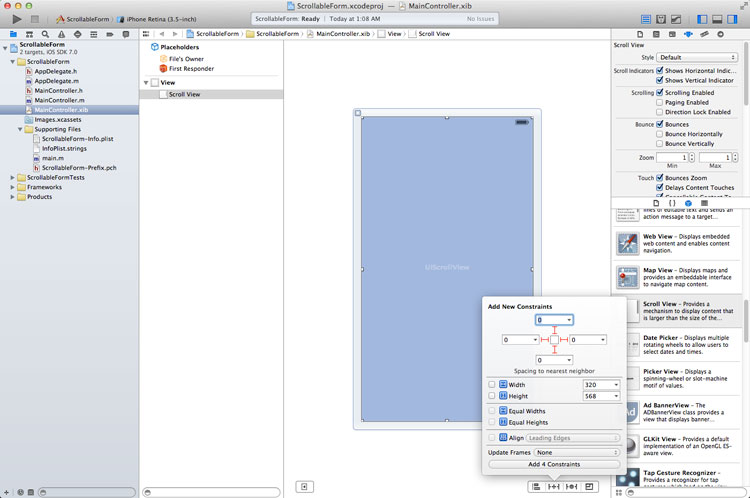
Task: Show the Attributes inspector
Action: 688,34
